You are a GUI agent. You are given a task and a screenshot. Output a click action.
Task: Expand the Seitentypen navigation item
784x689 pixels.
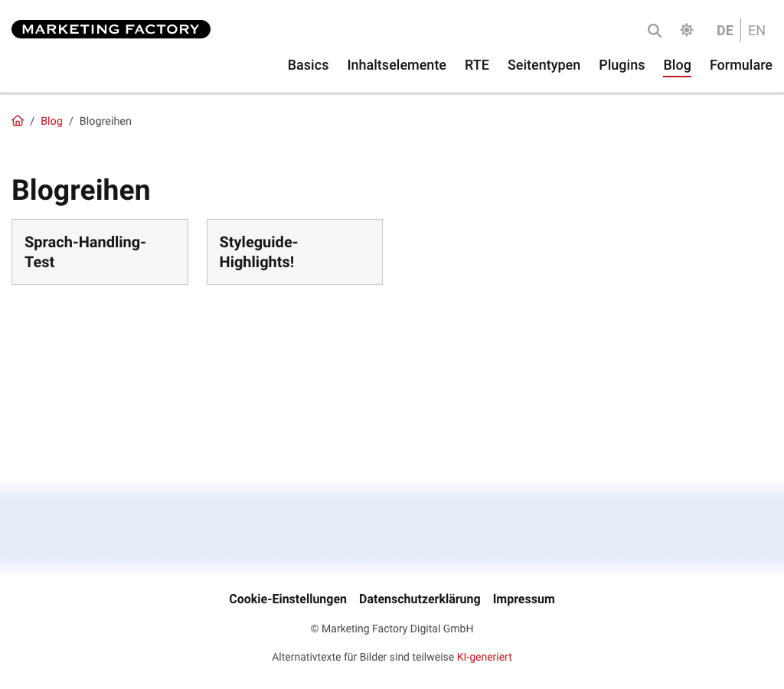544,65
